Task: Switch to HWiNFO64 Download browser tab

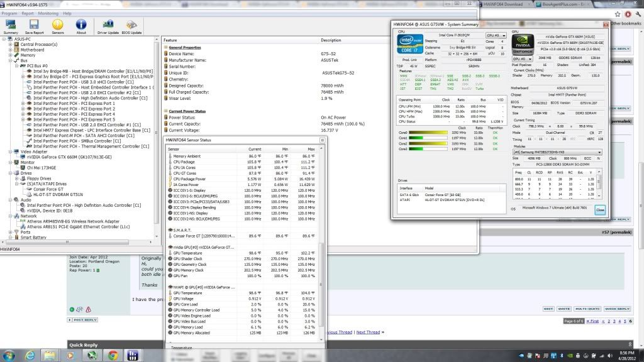Action: coord(502,4)
